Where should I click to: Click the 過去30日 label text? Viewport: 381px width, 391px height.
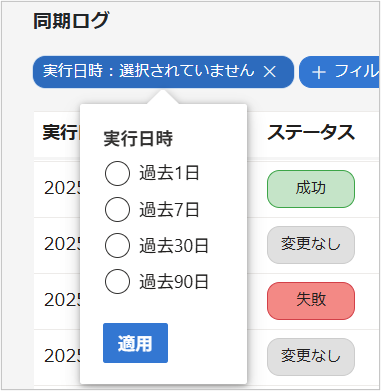(174, 246)
